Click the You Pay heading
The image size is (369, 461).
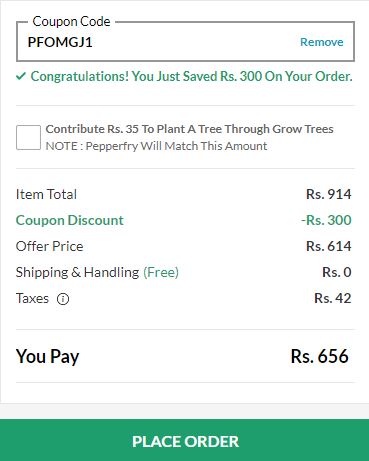pyautogui.click(x=47, y=356)
